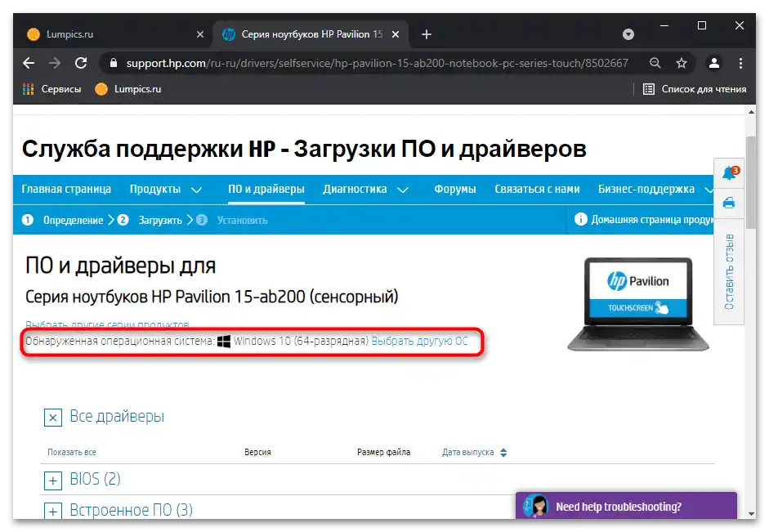Open the Lumpics.ru bookmark in bookmarks bar

click(128, 89)
